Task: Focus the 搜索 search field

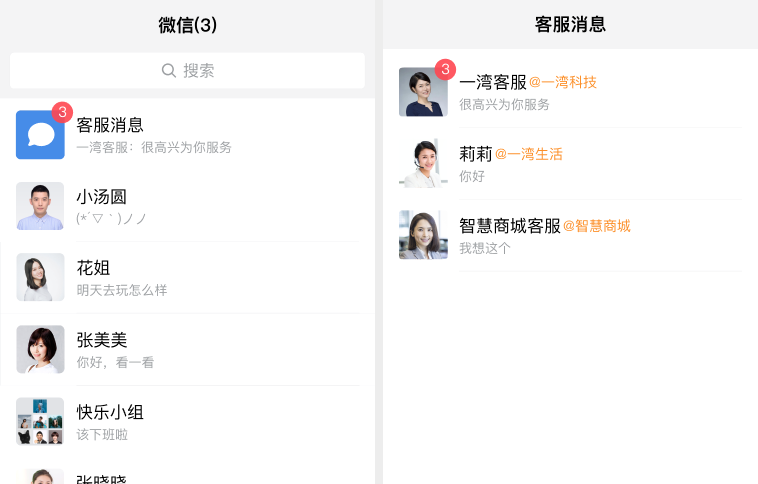Action: (188, 71)
